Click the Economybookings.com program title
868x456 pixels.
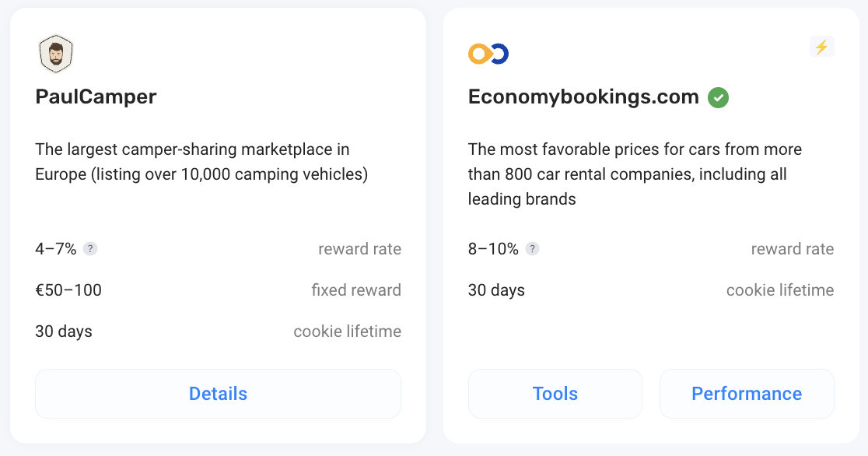583,96
